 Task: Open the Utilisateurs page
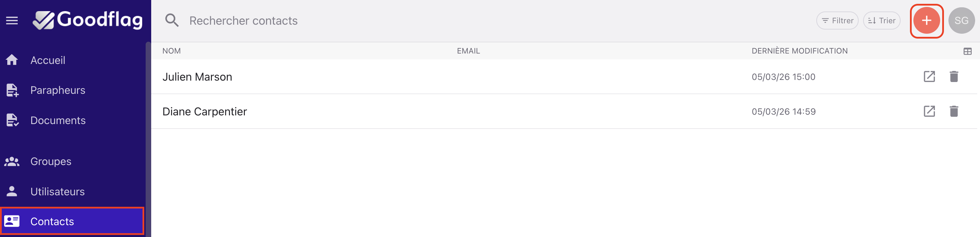click(x=58, y=192)
